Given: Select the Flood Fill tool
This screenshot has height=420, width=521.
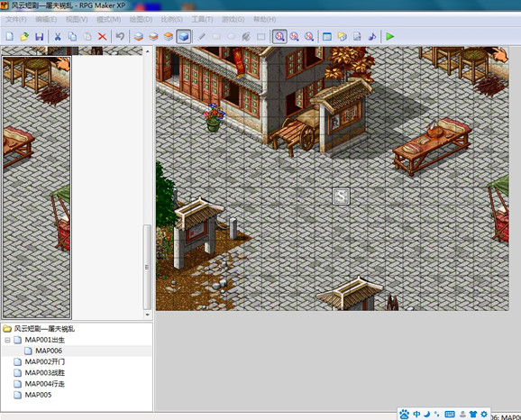Looking at the screenshot, I should click(246, 36).
